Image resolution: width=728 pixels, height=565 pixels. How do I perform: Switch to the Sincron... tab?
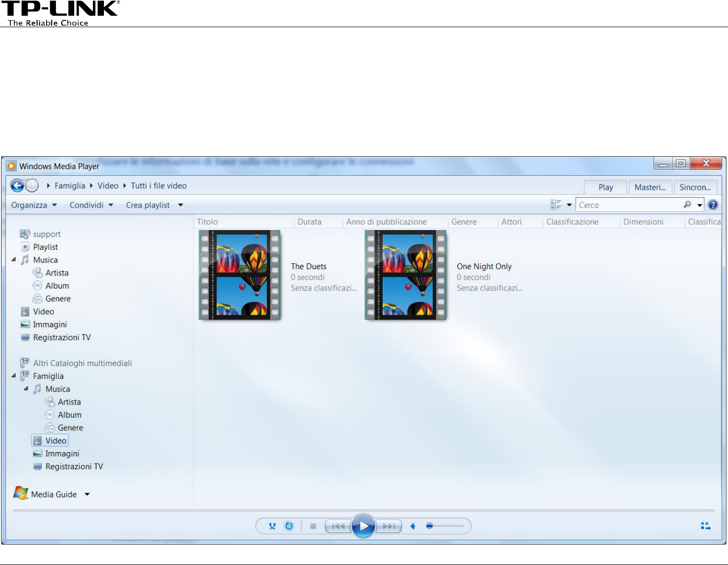(x=695, y=187)
